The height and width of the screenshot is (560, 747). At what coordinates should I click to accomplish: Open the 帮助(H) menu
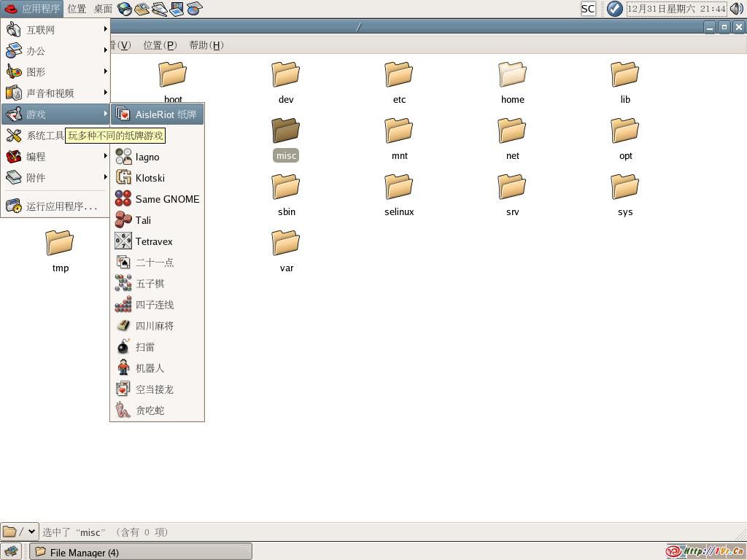tap(206, 45)
